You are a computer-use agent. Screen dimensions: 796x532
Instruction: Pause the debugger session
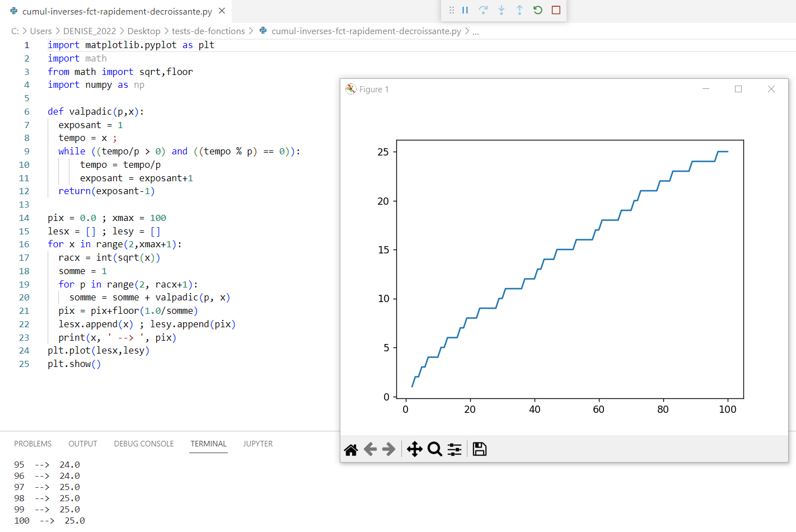(465, 10)
